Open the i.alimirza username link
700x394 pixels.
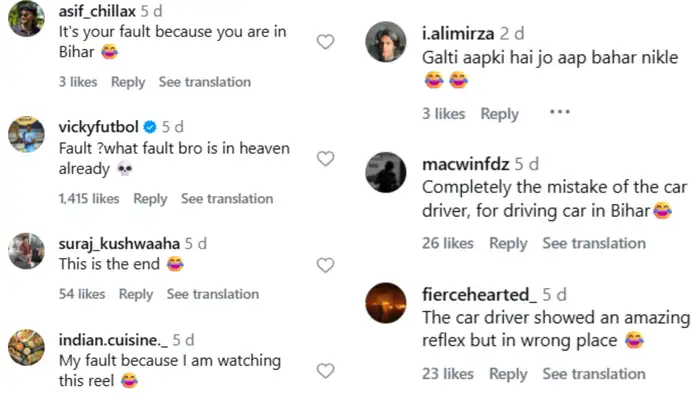[458, 33]
